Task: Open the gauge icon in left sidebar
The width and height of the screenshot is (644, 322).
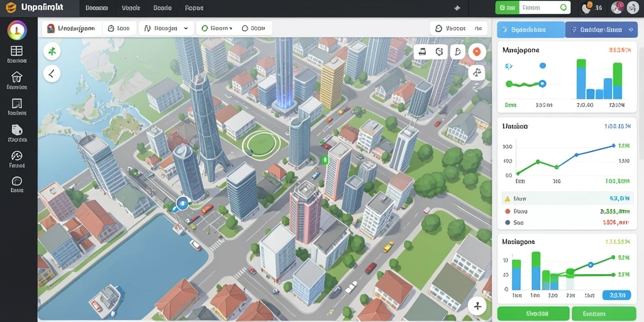Action: coord(17,156)
